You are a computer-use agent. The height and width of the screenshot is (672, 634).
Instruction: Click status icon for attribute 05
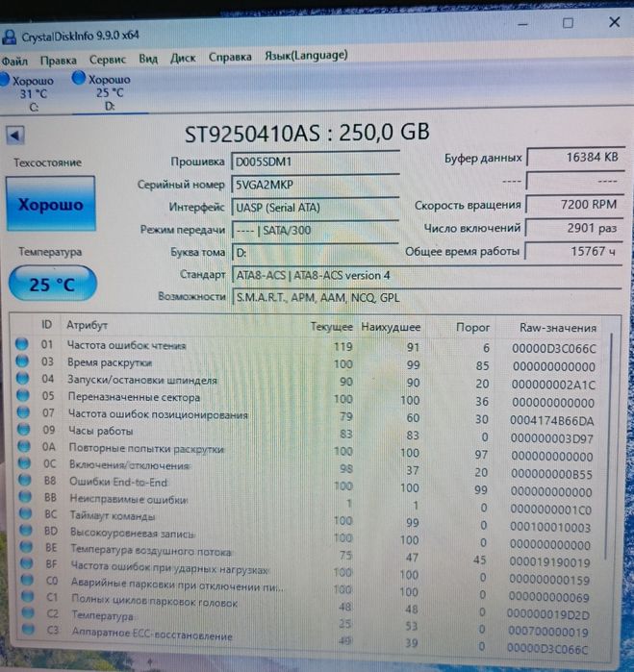(x=23, y=395)
